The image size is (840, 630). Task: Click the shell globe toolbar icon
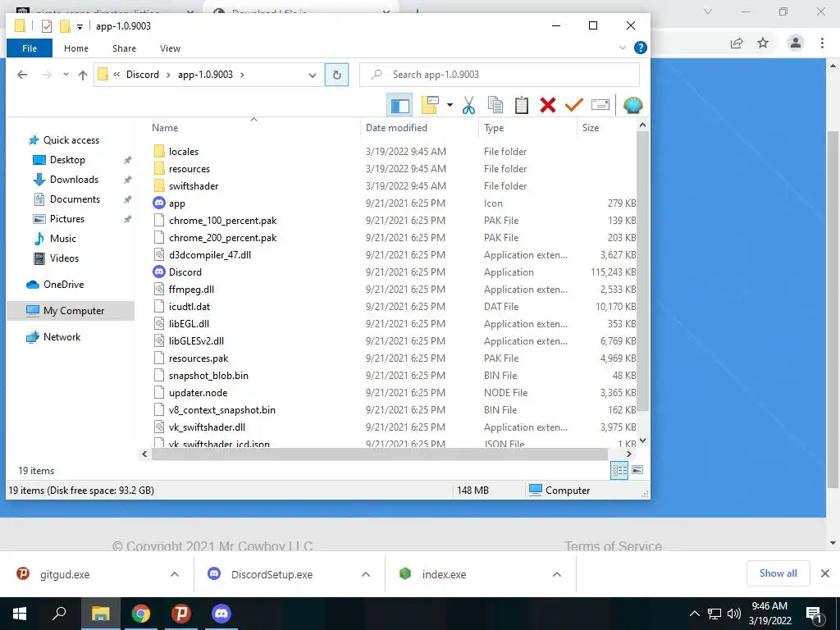[x=632, y=105]
